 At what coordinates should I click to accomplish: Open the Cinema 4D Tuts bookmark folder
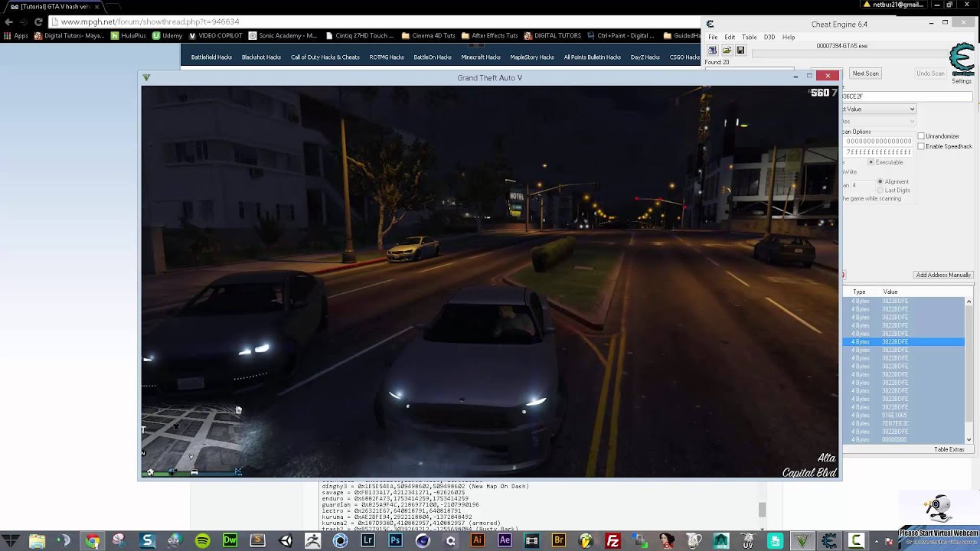(x=428, y=35)
